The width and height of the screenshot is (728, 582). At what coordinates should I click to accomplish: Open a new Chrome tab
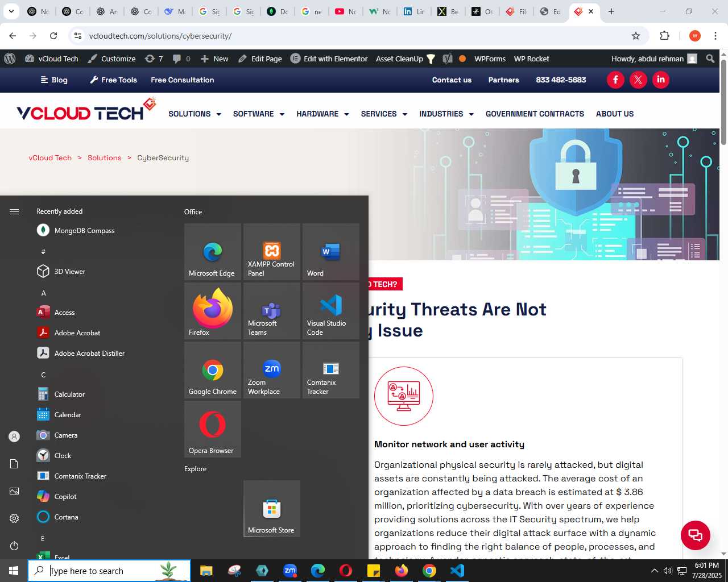click(x=611, y=11)
